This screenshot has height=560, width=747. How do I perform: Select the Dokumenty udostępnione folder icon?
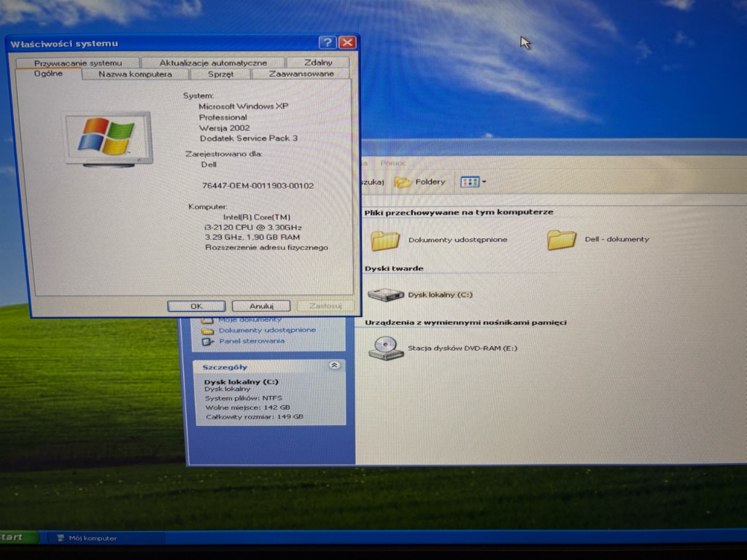(385, 240)
